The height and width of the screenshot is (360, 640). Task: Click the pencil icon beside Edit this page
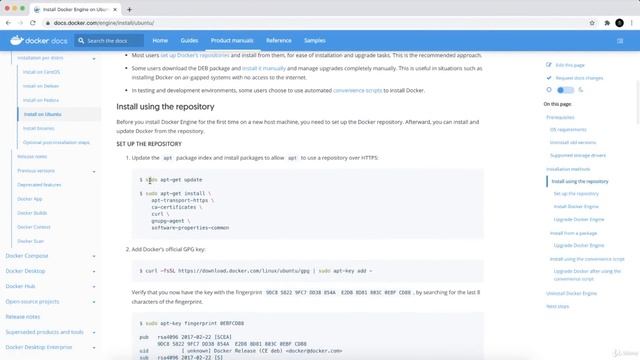[x=549, y=64]
